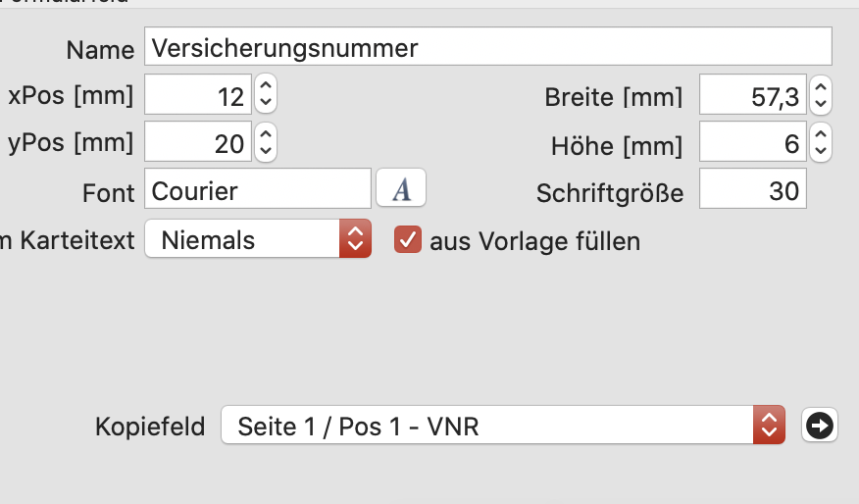859x504 pixels.
Task: Select the xPos [mm] input field
Action: coord(198,95)
